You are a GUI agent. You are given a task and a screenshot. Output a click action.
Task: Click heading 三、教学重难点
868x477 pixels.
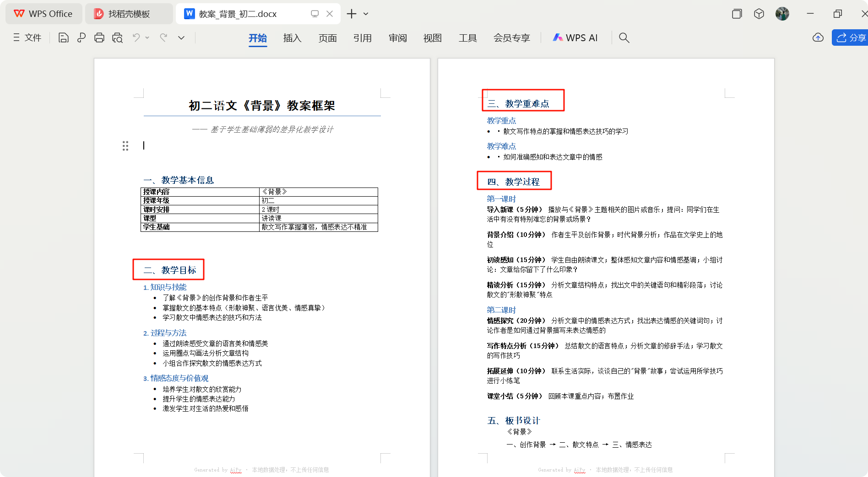(x=518, y=104)
